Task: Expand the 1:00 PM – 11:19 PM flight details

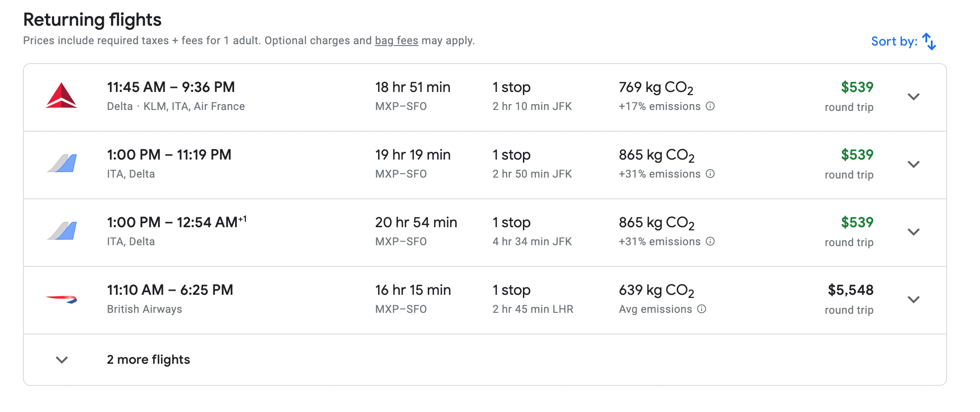Action: [x=914, y=165]
